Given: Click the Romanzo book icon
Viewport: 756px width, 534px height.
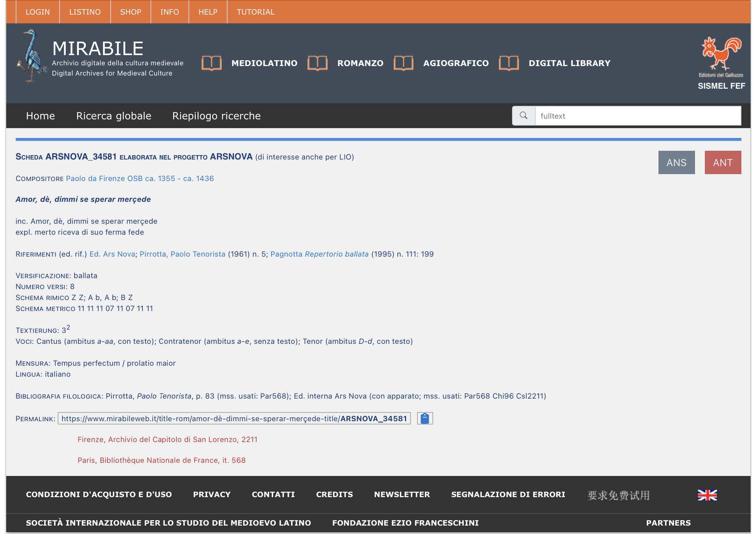Looking at the screenshot, I should 317,63.
